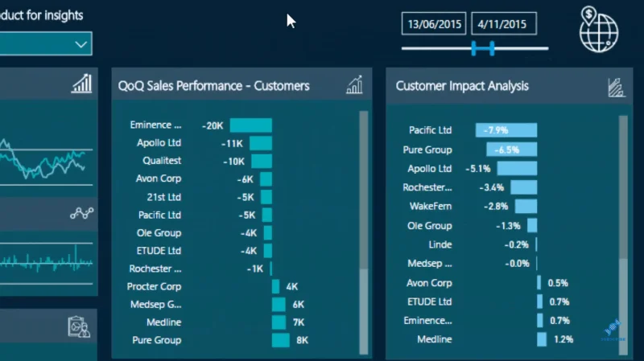The height and width of the screenshot is (361, 644).
Task: Click the Customer Impact Analysis title
Action: tap(462, 86)
